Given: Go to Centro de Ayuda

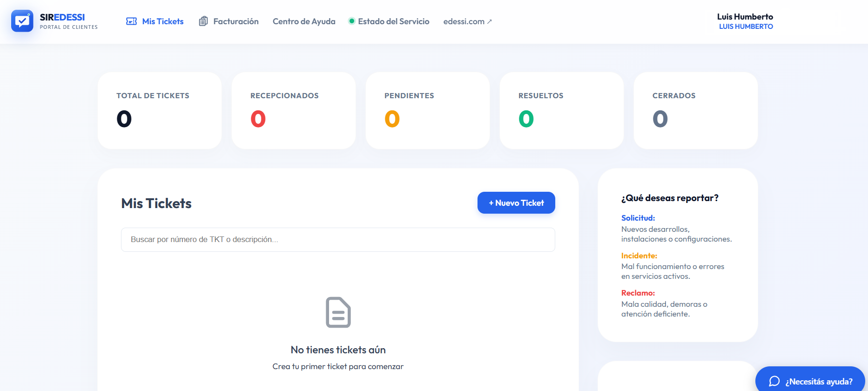Looking at the screenshot, I should pyautogui.click(x=304, y=21).
